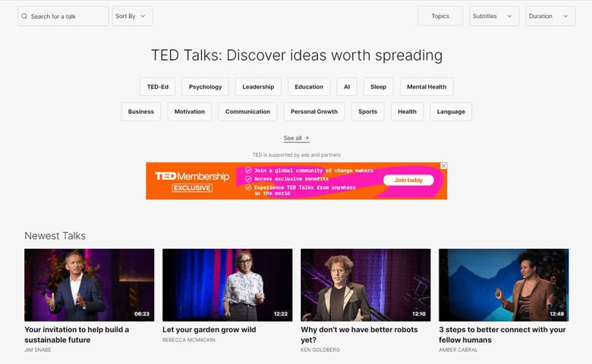Click speaker name JIM SNABE
This screenshot has width=592, height=364.
38,350
